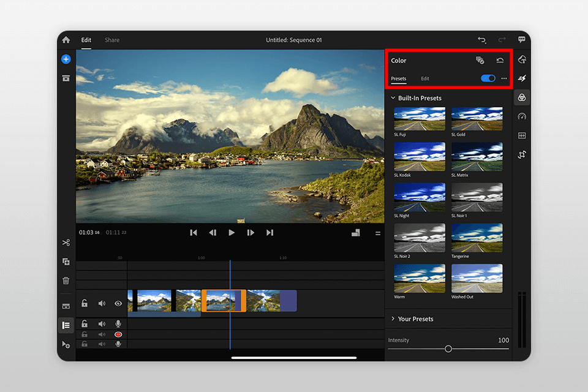The image size is (588, 392).
Task: Open the Effects lightning panel
Action: tap(522, 78)
